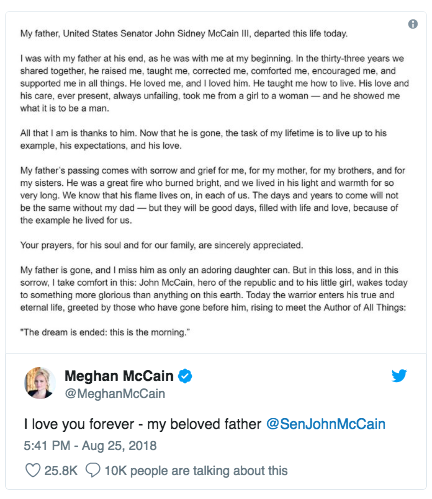Click the 25.8K likes count
432x499 pixels.
61,471
